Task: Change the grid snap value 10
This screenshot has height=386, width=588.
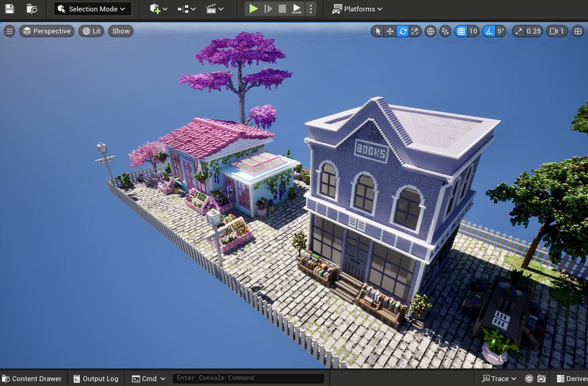Action: (x=473, y=31)
